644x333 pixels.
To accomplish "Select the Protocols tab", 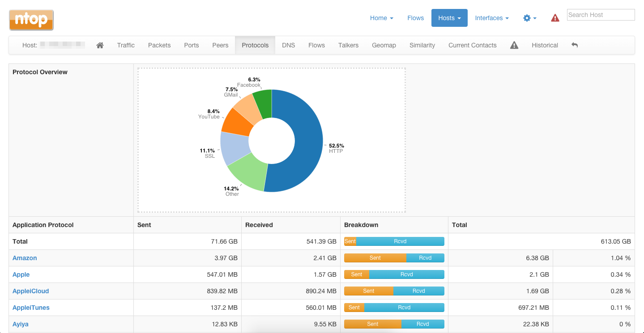I will pyautogui.click(x=255, y=45).
